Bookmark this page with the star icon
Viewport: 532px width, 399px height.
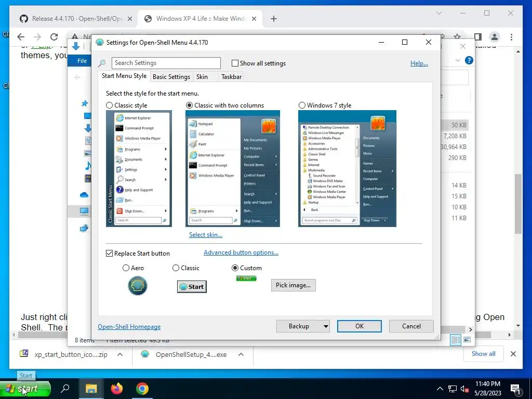[x=457, y=37]
